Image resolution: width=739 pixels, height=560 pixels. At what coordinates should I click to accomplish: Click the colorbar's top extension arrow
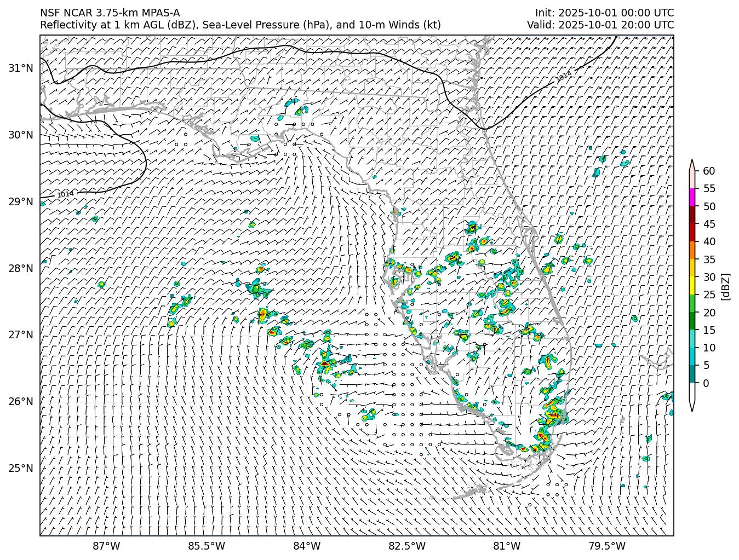coord(692,165)
